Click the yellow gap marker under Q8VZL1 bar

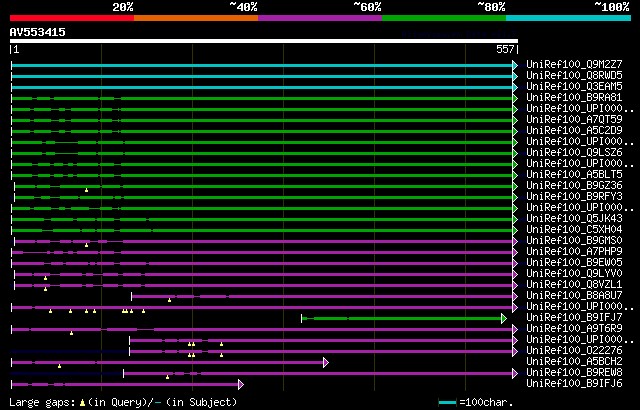point(45,289)
